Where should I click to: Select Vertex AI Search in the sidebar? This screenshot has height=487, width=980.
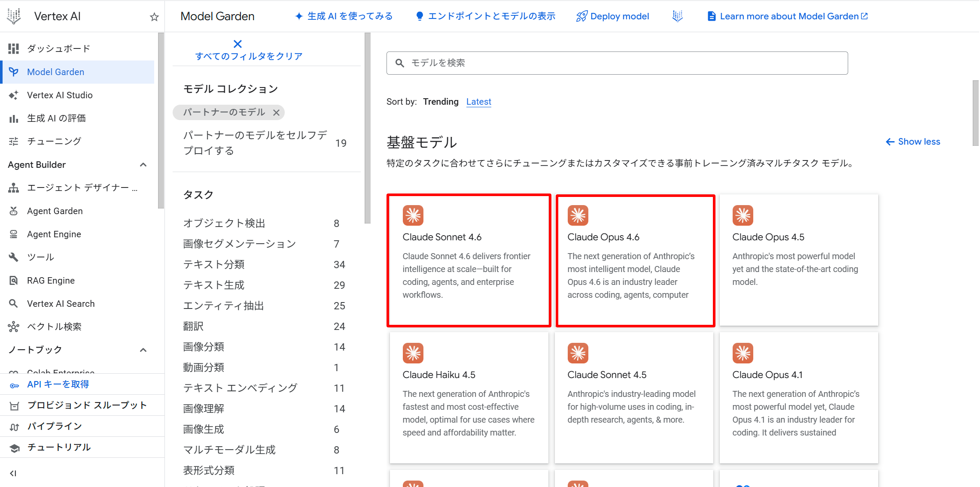[x=61, y=303]
